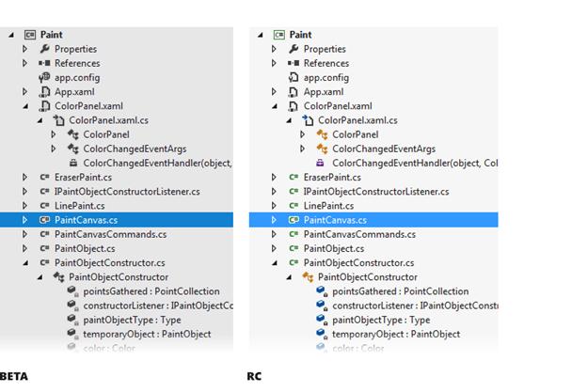This screenshot has width=587, height=392.
Task: Select PaintCanvasCommands.cs in the RC tree
Action: click(359, 234)
